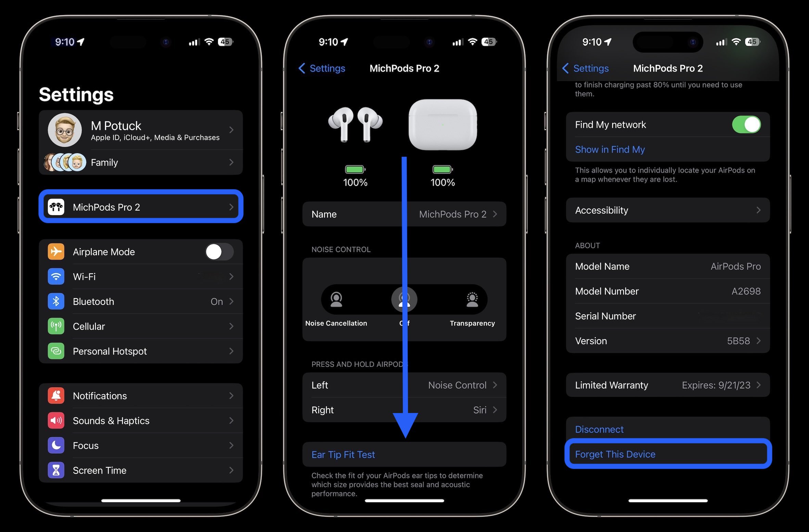Tap the MichPods Pro 2 settings icon
The height and width of the screenshot is (532, 809).
[x=56, y=207]
